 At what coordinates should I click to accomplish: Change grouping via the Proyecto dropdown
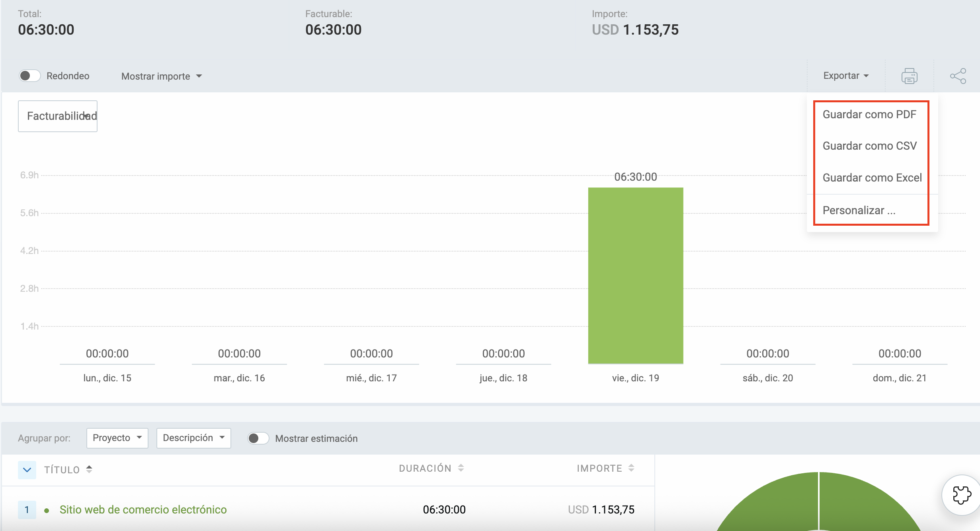(x=117, y=438)
